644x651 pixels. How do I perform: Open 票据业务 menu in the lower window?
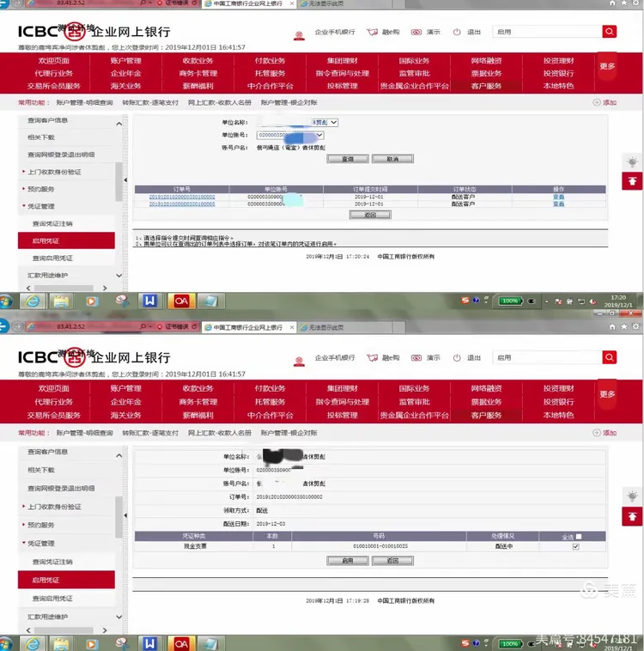pyautogui.click(x=486, y=402)
